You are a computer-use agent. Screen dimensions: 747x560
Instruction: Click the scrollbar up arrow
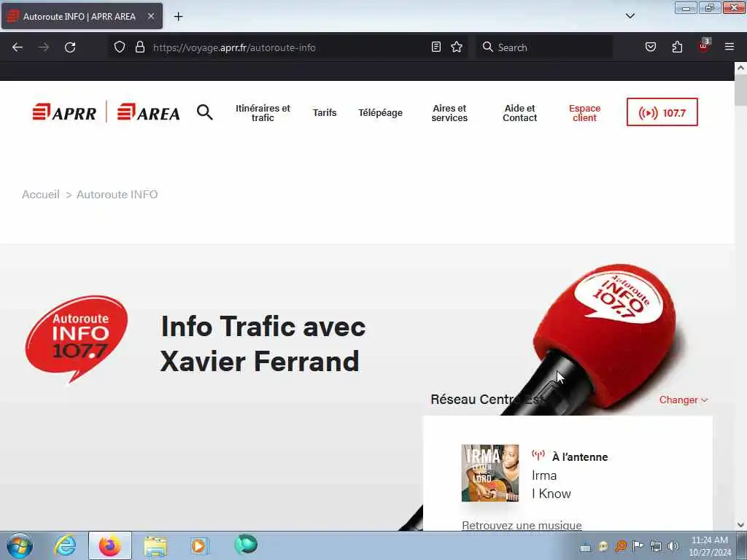click(740, 68)
